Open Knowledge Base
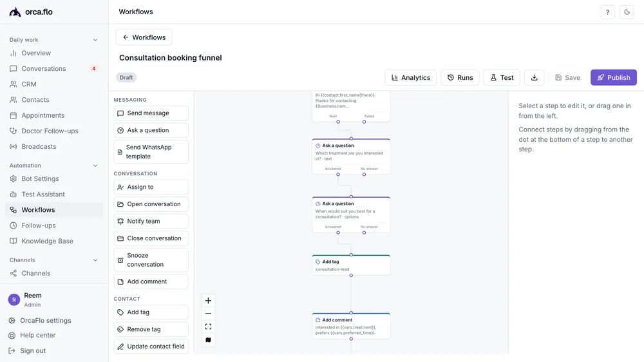The height and width of the screenshot is (362, 644). coord(54,241)
